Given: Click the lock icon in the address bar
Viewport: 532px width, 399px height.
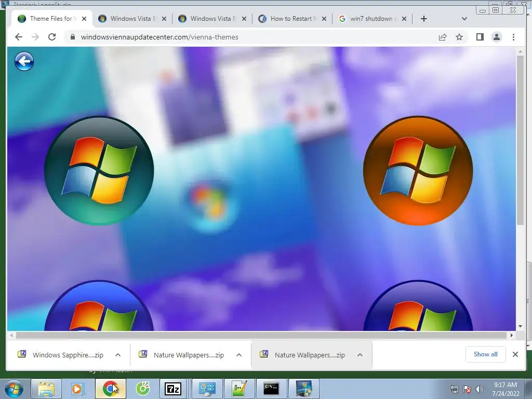Looking at the screenshot, I should pyautogui.click(x=73, y=37).
